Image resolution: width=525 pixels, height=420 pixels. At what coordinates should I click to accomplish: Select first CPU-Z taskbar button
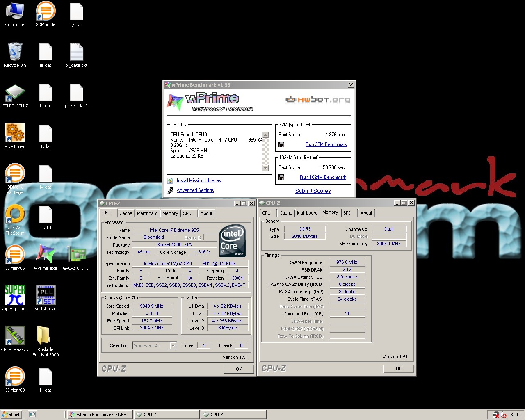(x=167, y=415)
